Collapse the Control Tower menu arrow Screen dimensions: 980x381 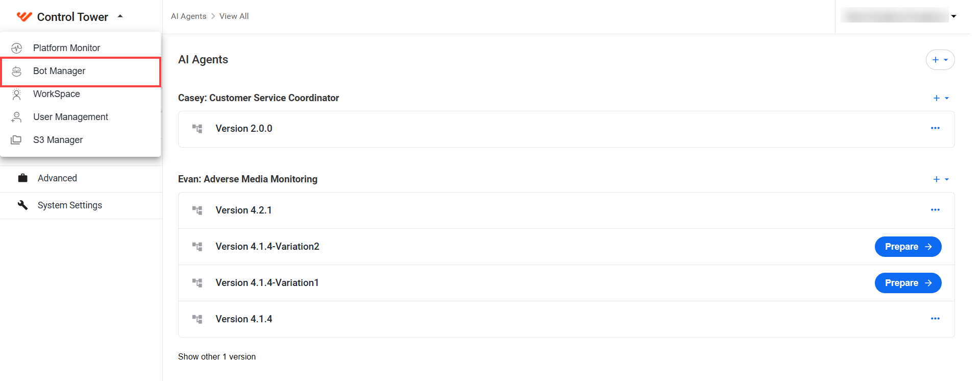pyautogui.click(x=120, y=16)
